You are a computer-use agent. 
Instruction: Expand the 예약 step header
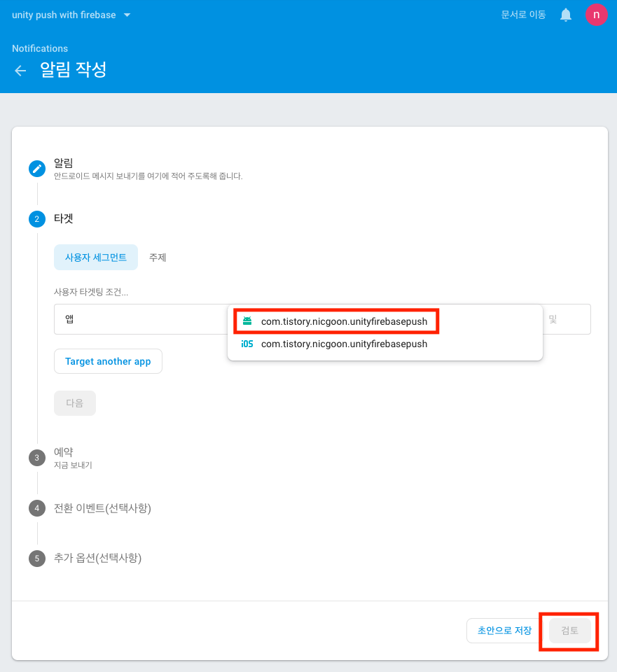(x=64, y=452)
